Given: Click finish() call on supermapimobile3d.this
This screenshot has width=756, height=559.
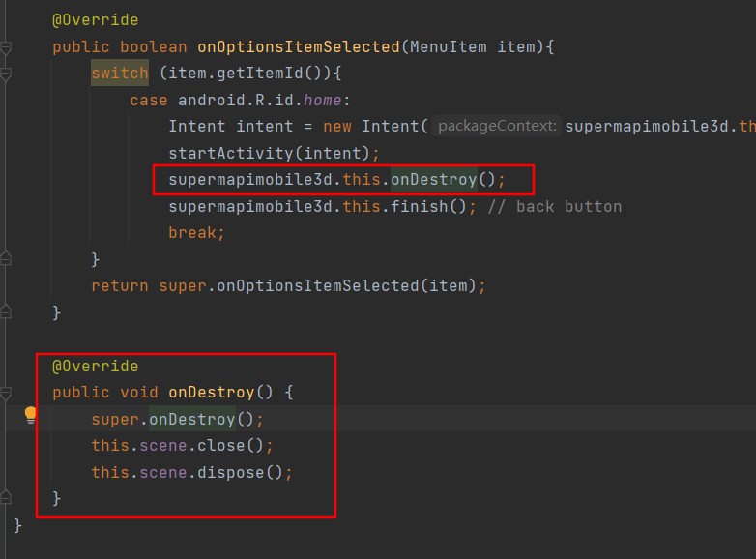Looking at the screenshot, I should 428,206.
